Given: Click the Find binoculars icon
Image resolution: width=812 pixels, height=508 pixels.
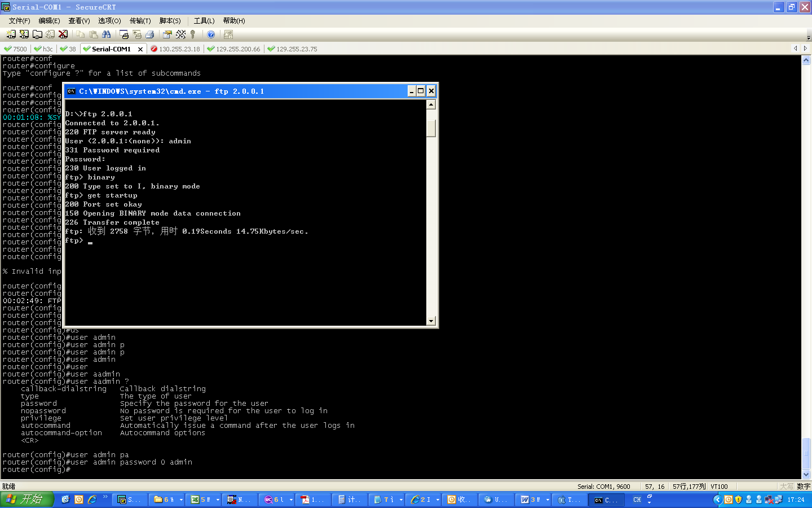Looking at the screenshot, I should [106, 34].
